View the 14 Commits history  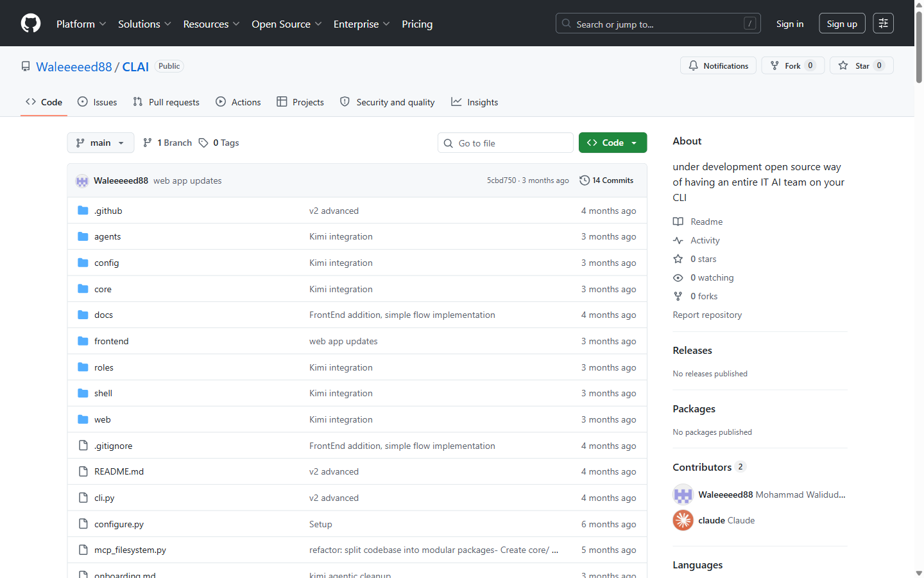tap(606, 180)
